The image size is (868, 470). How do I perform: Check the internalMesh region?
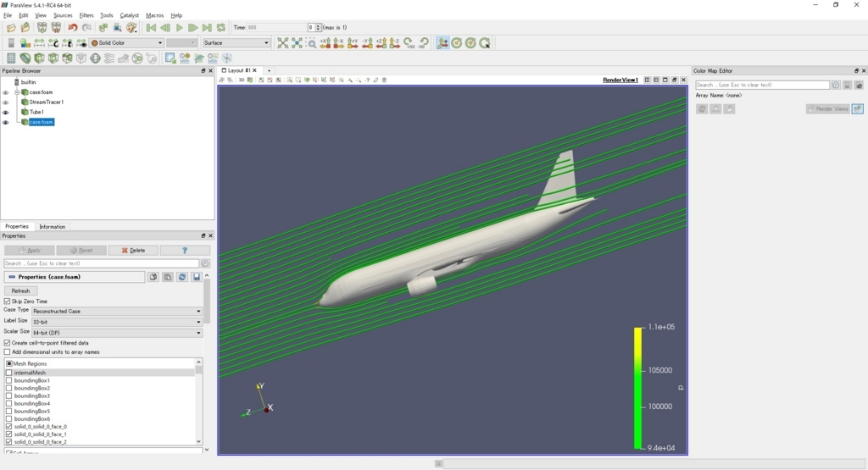pos(8,373)
